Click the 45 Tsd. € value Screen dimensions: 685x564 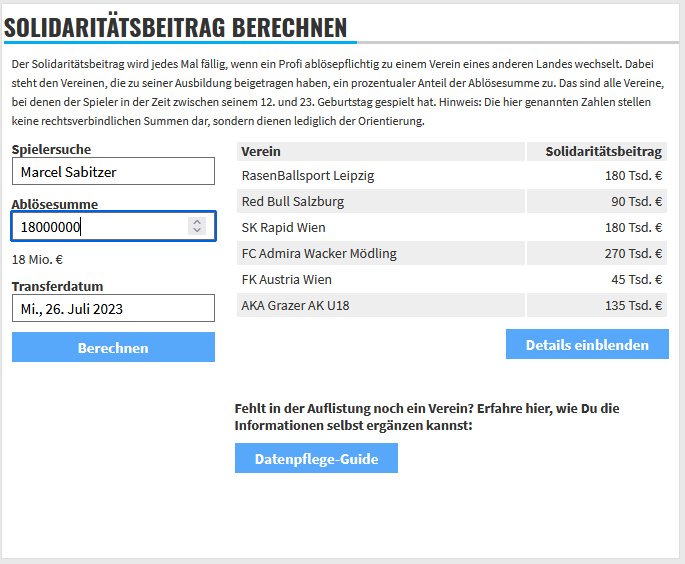[x=637, y=280]
